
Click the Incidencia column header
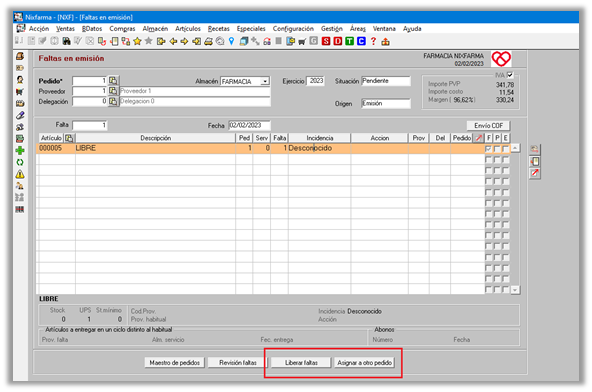point(319,138)
